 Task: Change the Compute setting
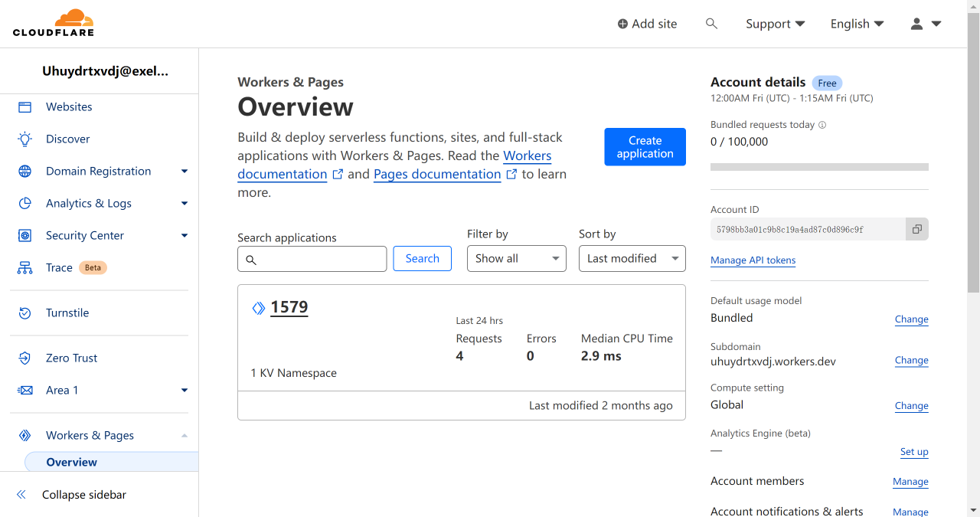coord(912,406)
